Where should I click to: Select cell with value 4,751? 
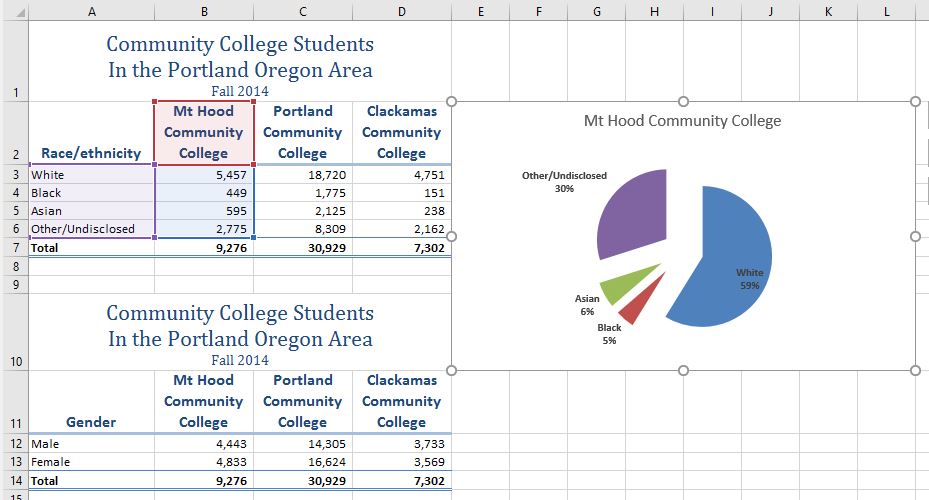tap(402, 175)
